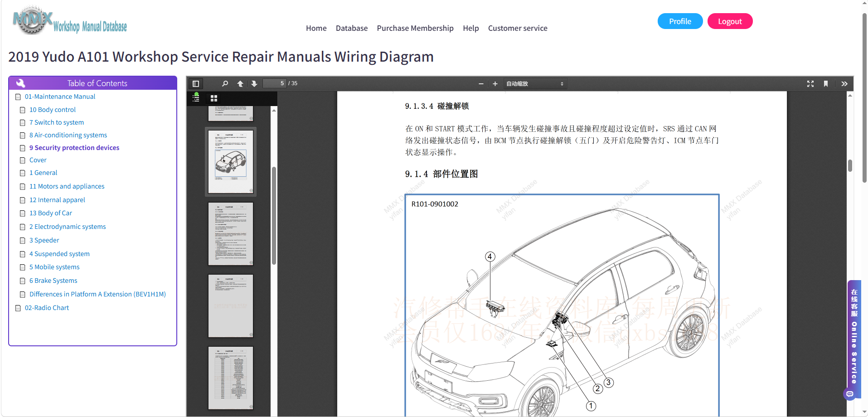Click the PDF scrollbar up arrow
This screenshot has height=417, width=868.
(x=850, y=95)
